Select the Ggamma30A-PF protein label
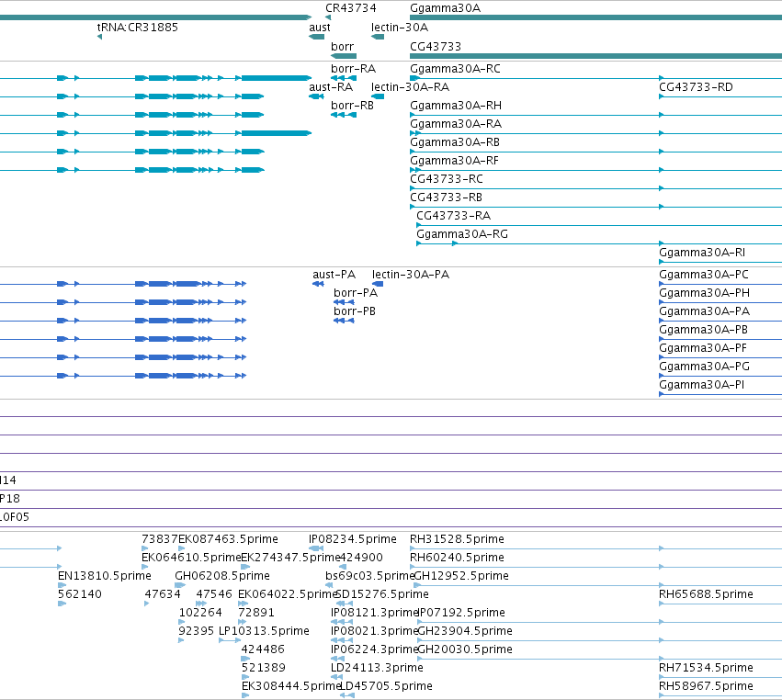This screenshot has width=782, height=700. point(703,348)
